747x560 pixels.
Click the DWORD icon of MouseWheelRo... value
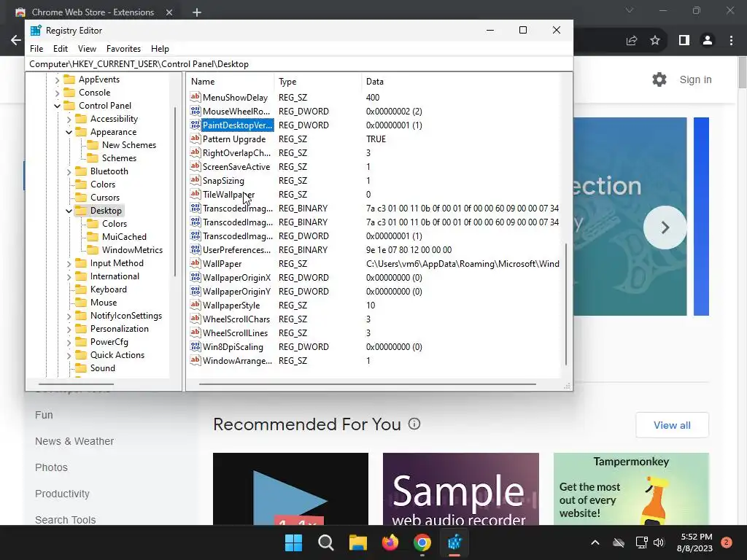tap(196, 111)
